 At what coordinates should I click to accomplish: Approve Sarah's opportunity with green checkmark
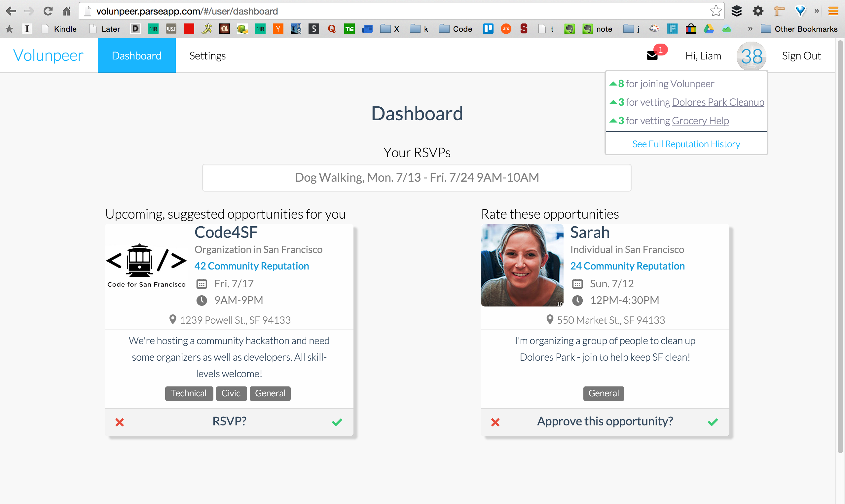tap(713, 422)
